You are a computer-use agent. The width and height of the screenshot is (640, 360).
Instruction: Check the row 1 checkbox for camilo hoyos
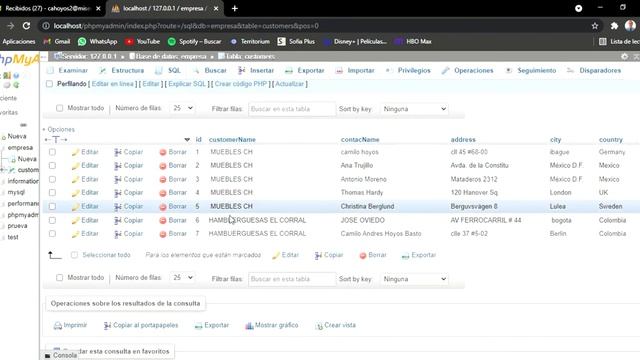coord(52,152)
